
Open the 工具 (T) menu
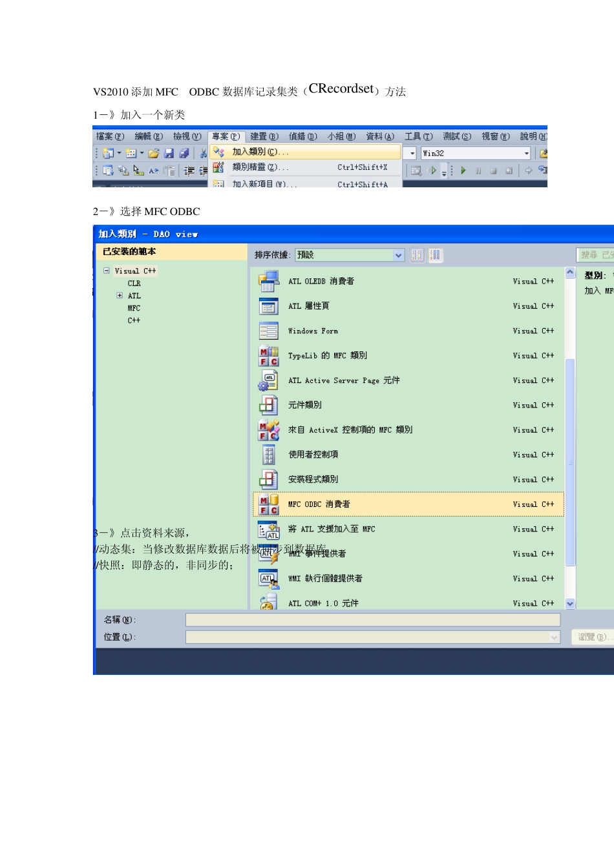coord(418,136)
